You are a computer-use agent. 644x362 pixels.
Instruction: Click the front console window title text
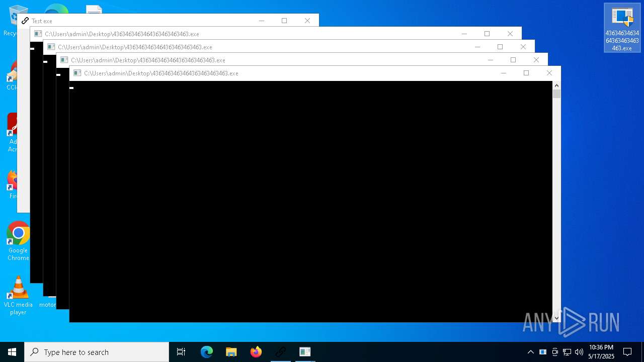tap(161, 73)
